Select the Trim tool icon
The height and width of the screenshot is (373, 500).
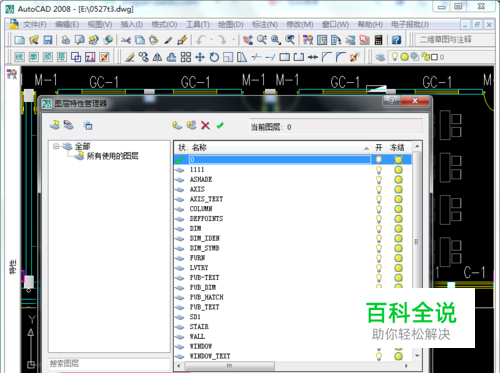(x=256, y=57)
